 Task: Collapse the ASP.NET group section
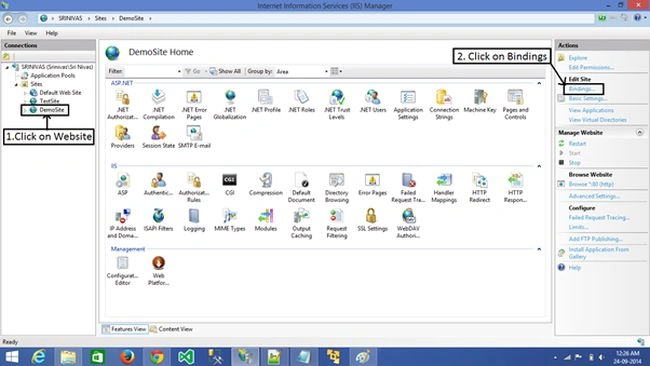(x=539, y=83)
